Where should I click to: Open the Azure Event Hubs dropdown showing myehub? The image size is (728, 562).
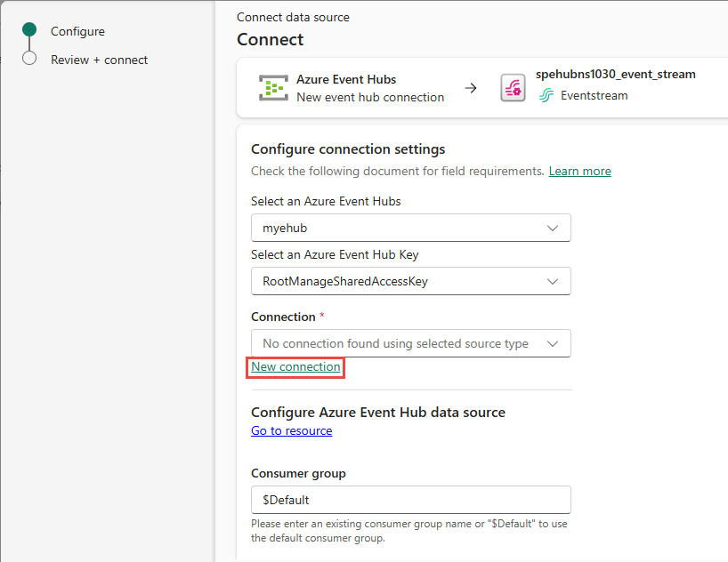point(411,228)
